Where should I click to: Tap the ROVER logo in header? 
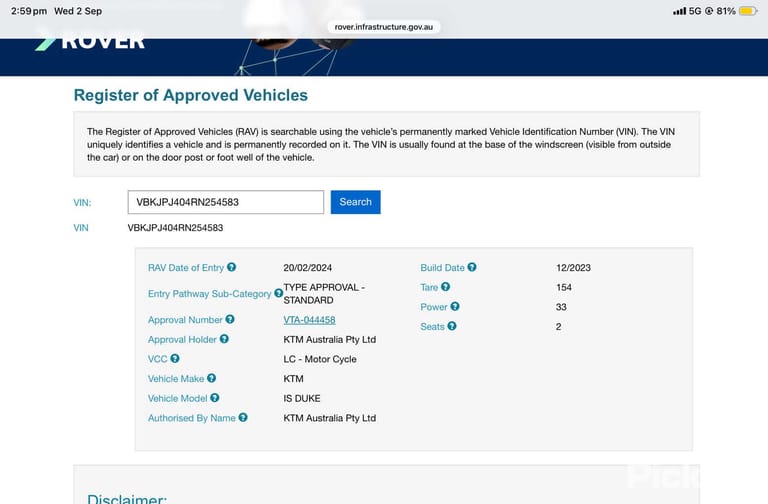[x=90, y=43]
